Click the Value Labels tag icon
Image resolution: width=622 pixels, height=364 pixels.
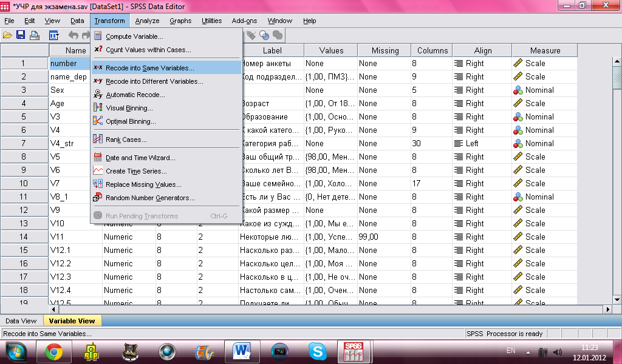pyautogui.click(x=250, y=35)
